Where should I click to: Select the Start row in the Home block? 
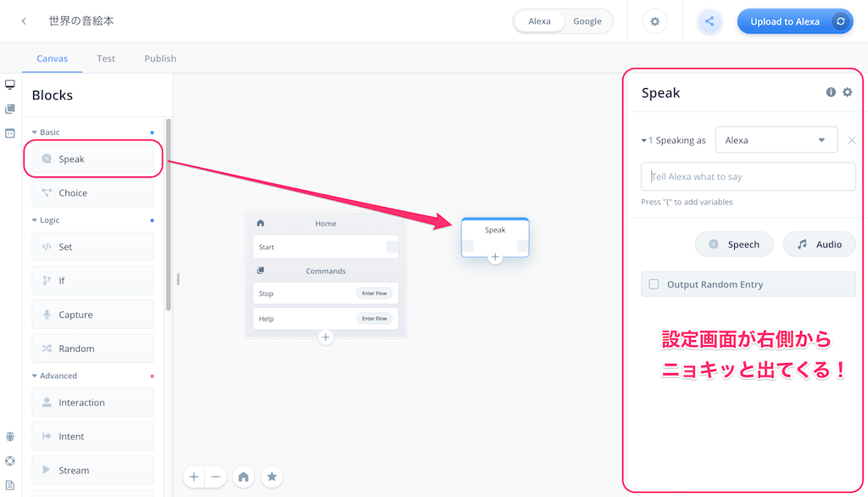325,247
